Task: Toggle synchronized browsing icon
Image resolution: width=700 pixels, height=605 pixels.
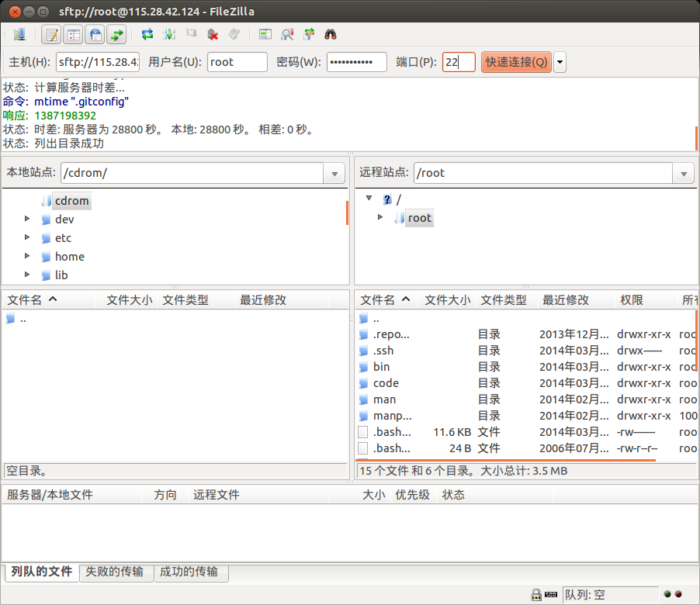Action: pos(309,34)
